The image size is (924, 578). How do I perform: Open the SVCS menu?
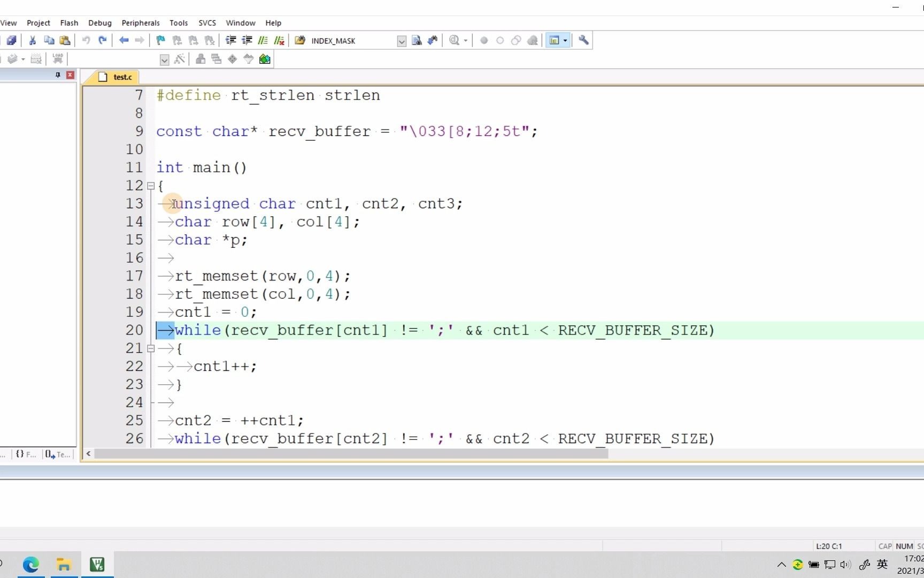pyautogui.click(x=207, y=23)
